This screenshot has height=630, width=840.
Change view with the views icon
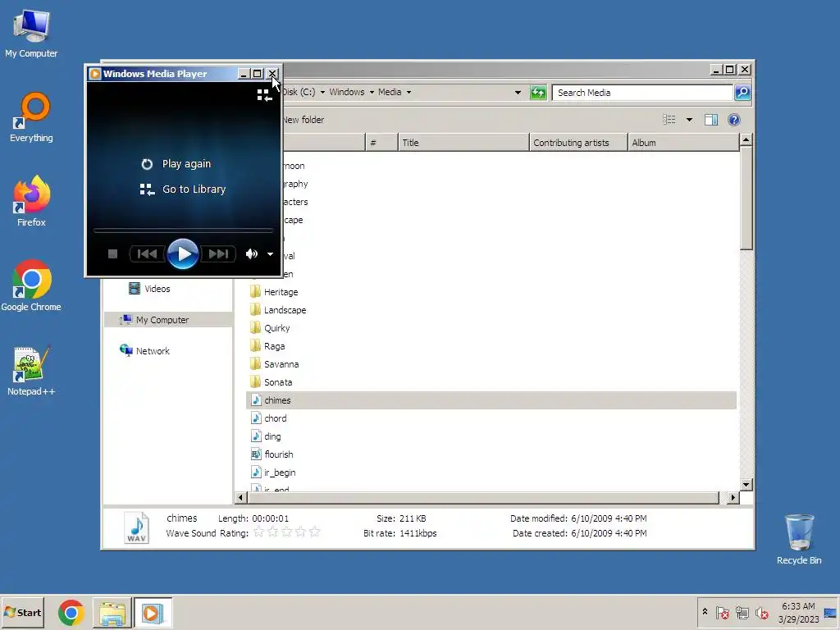click(x=669, y=120)
